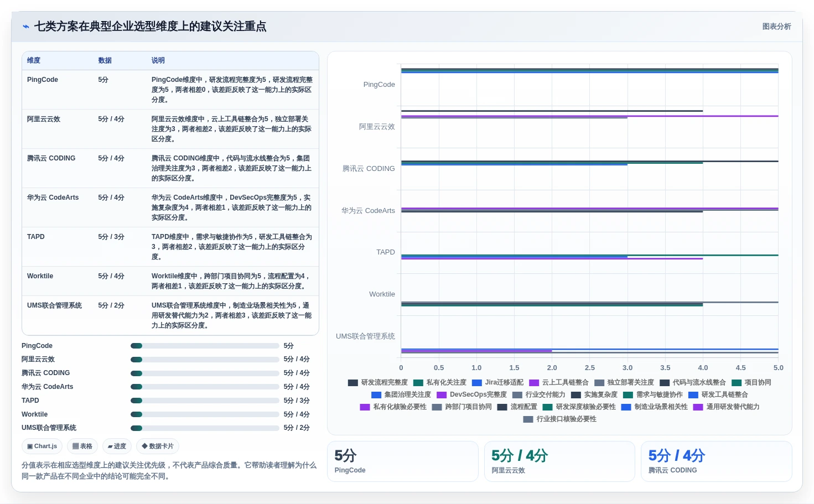Click the blue icon beside the report title

[x=25, y=27]
